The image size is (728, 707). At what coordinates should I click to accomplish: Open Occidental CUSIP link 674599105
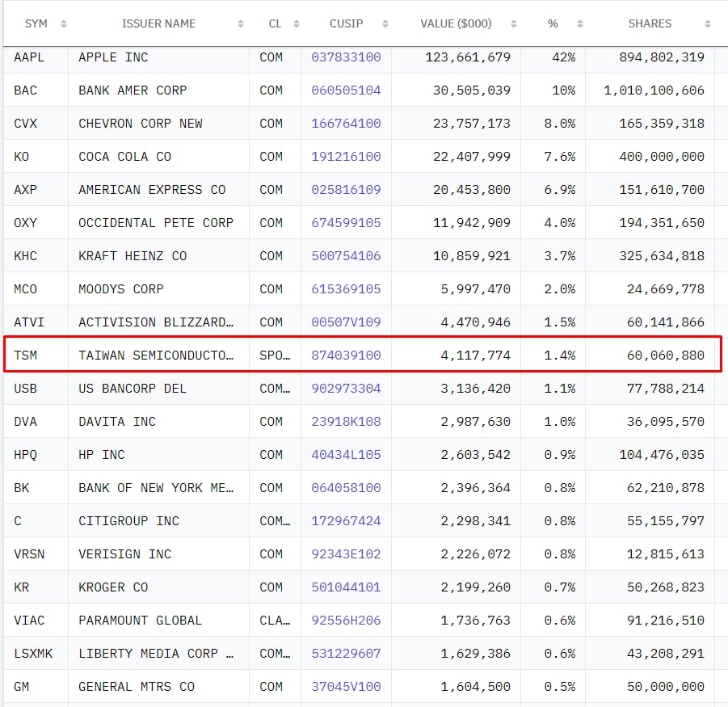[346, 223]
